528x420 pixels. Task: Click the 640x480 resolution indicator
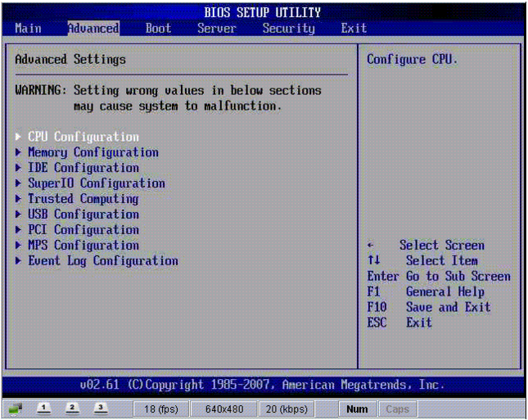tap(225, 409)
